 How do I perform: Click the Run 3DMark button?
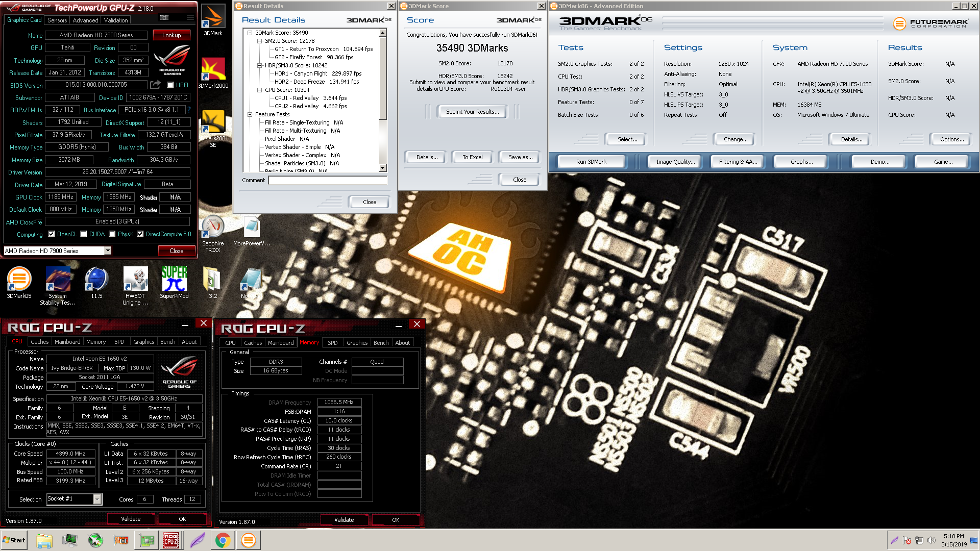591,162
